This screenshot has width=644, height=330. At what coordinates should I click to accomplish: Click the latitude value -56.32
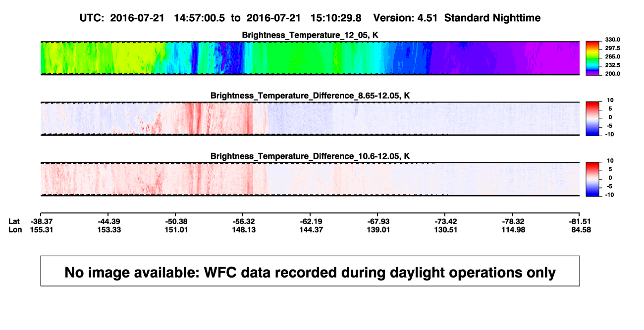pos(243,221)
